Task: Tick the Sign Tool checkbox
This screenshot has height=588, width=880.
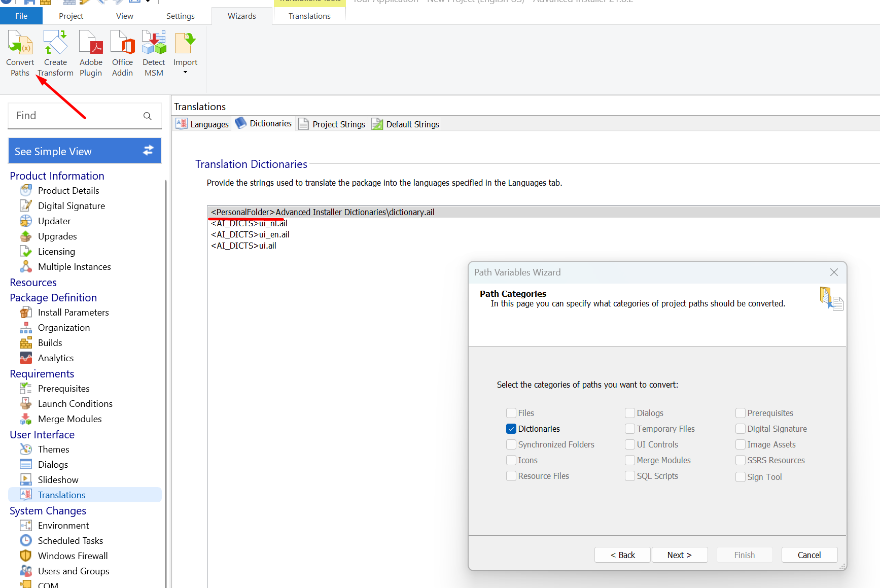Action: (x=741, y=477)
